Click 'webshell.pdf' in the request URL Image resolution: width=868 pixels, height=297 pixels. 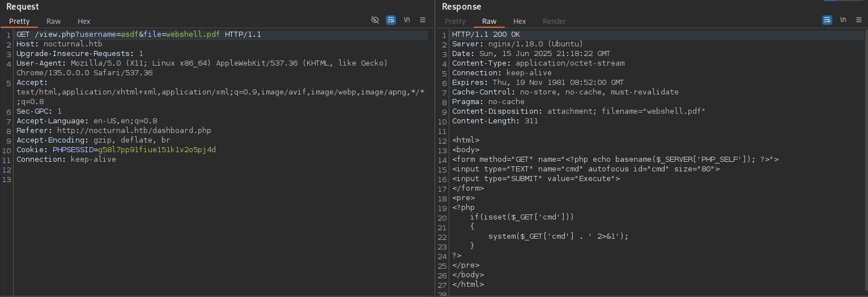(x=193, y=35)
